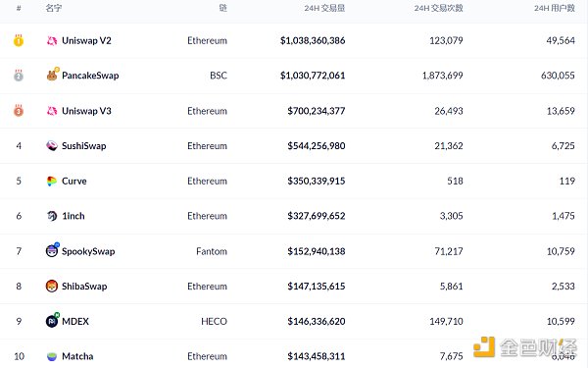
Task: Click the Uniswap V3 logo icon
Action: (x=52, y=111)
